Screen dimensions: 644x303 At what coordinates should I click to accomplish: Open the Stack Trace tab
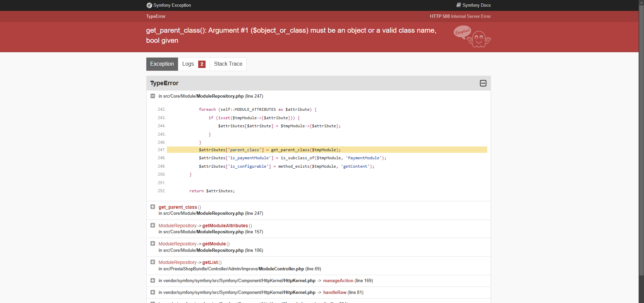228,64
